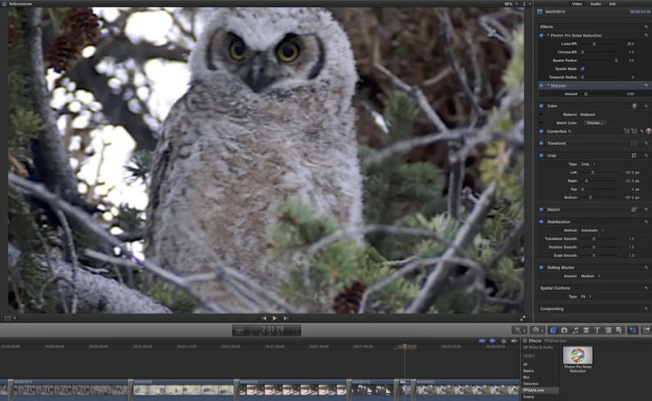Adjust the Crop Left slider
Image resolution: width=652 pixels, height=401 pixels.
point(593,172)
